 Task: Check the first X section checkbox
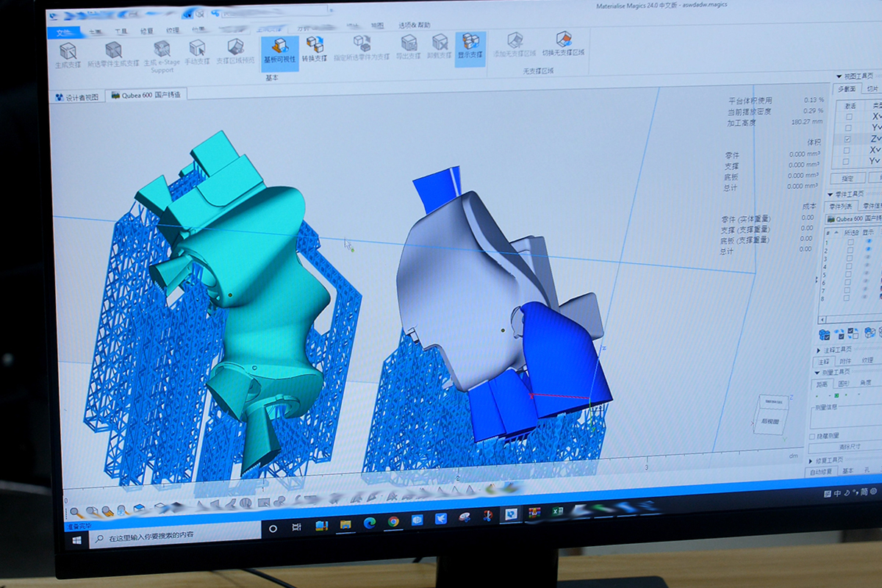pos(848,118)
